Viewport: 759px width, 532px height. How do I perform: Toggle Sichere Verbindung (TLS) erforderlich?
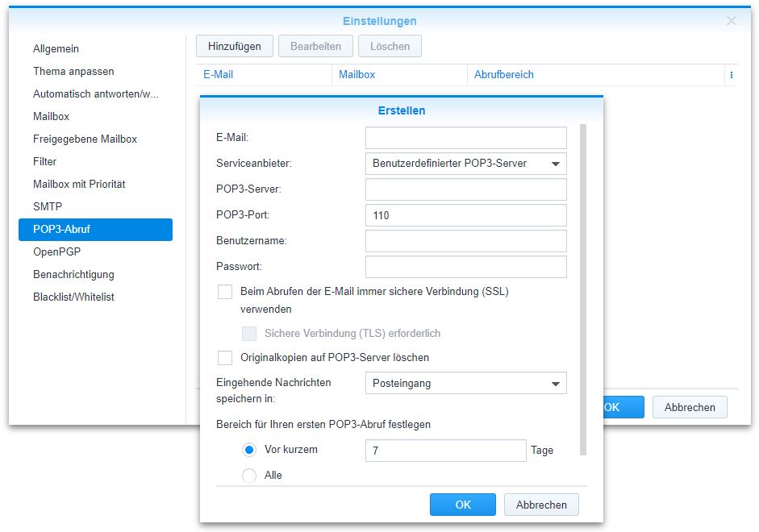(x=248, y=333)
